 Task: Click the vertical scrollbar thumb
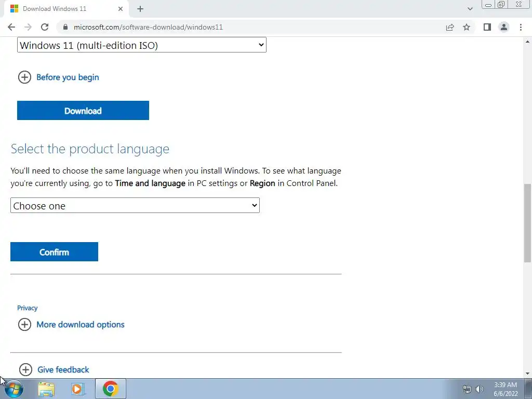(x=527, y=223)
